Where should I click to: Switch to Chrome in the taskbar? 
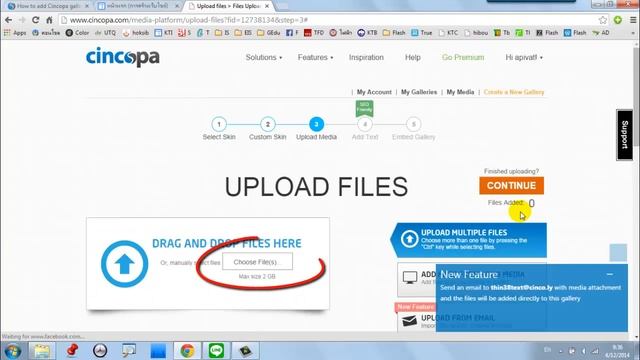tap(187, 351)
